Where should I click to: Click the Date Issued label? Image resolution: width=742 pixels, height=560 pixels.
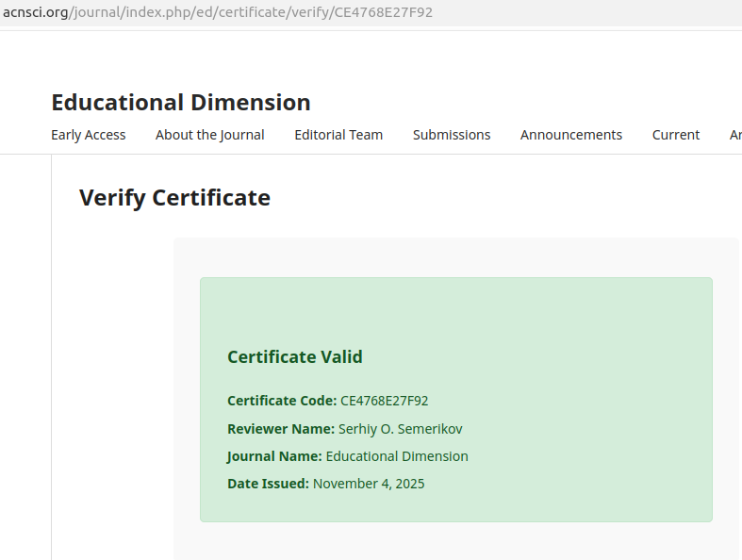point(268,484)
